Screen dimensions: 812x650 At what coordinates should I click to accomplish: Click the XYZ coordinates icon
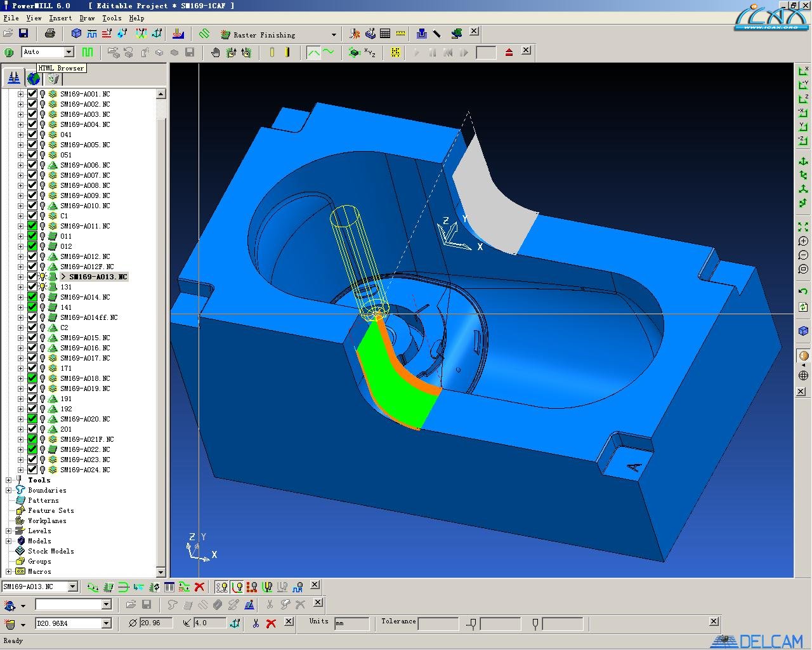click(370, 53)
